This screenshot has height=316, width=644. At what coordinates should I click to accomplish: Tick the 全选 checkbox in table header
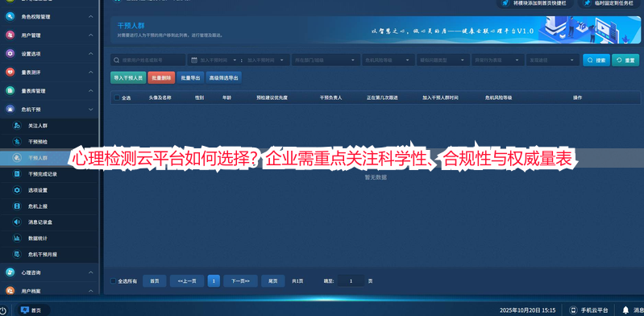117,98
